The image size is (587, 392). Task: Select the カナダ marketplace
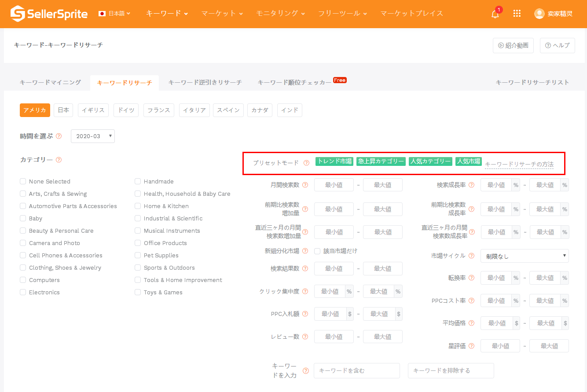pyautogui.click(x=260, y=110)
